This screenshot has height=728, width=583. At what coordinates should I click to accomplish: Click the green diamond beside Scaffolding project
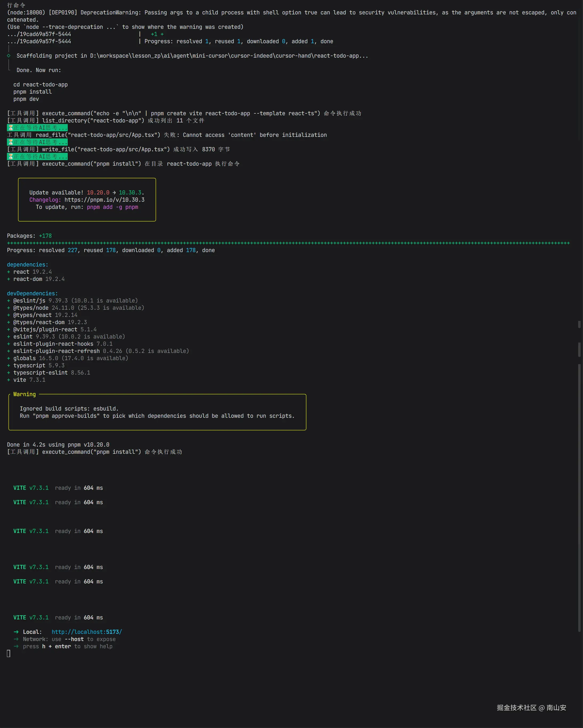9,56
